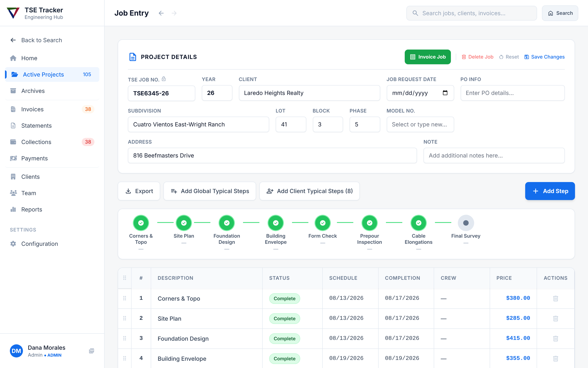Click the calendar icon in Job Request Date
588x368 pixels.
point(445,93)
